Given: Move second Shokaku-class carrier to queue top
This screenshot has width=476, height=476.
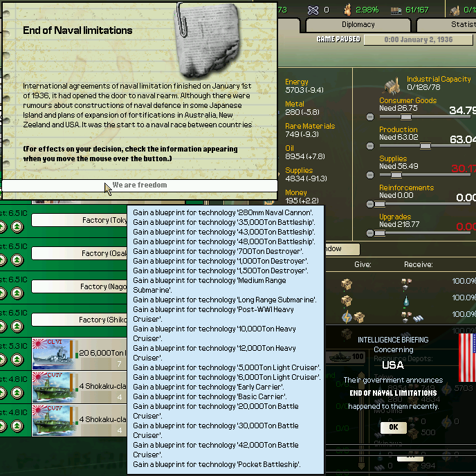Looking at the screenshot, I should coord(17,426).
